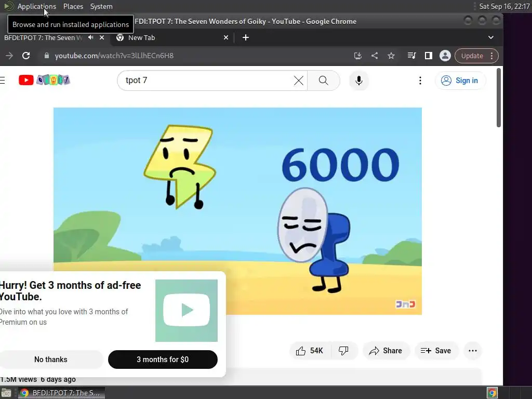Viewport: 532px width, 399px height.
Task: Click the taskbar Chrome window entry BFDI:TPOT 7
Action: (61, 393)
